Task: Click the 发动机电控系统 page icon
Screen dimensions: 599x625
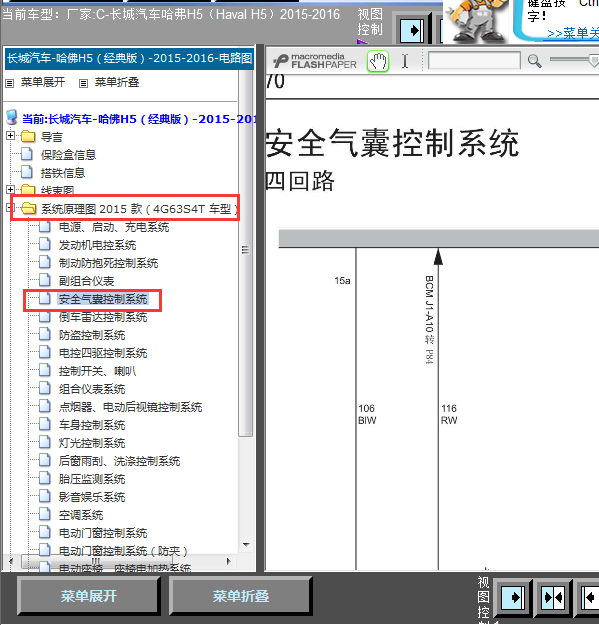Action: (45, 244)
